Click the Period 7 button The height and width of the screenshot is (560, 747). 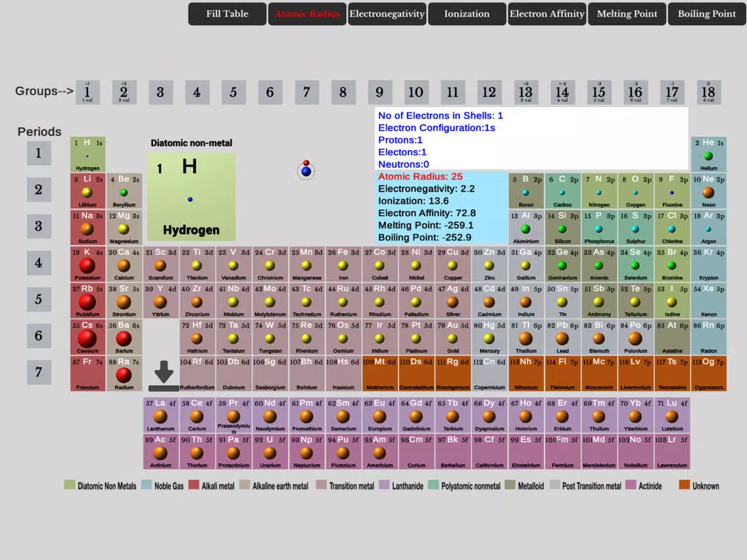click(39, 373)
